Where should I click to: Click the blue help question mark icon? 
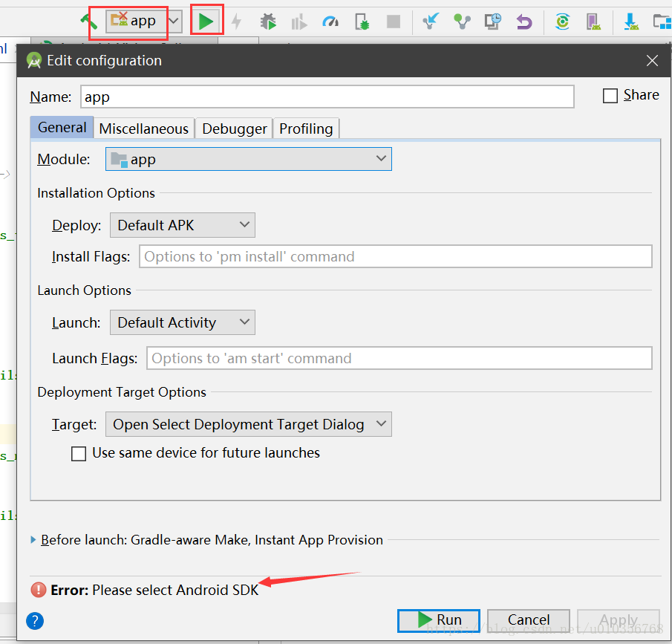click(x=35, y=621)
